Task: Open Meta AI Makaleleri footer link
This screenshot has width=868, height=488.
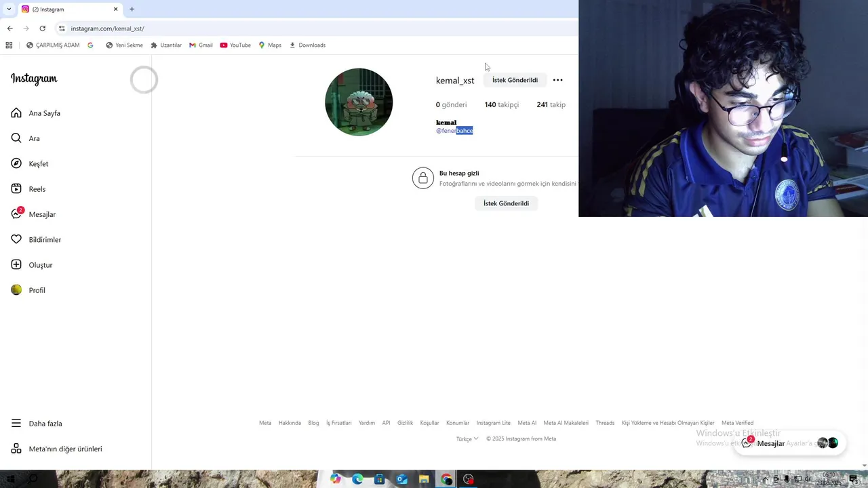Action: point(566,423)
